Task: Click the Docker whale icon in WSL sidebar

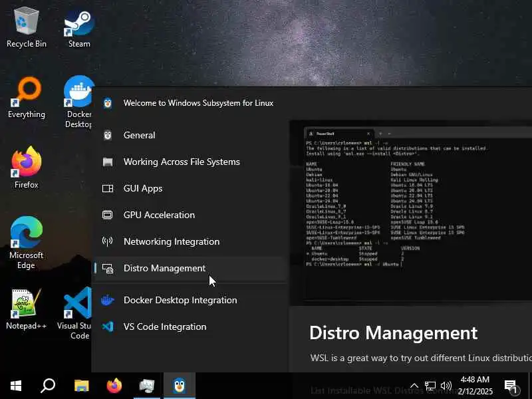Action: pos(108,300)
